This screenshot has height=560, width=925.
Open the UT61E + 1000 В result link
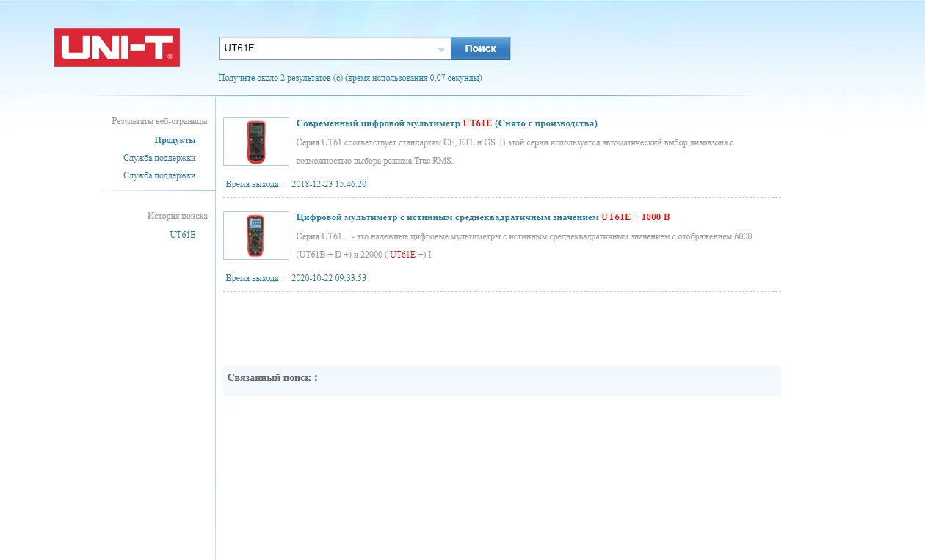point(483,217)
